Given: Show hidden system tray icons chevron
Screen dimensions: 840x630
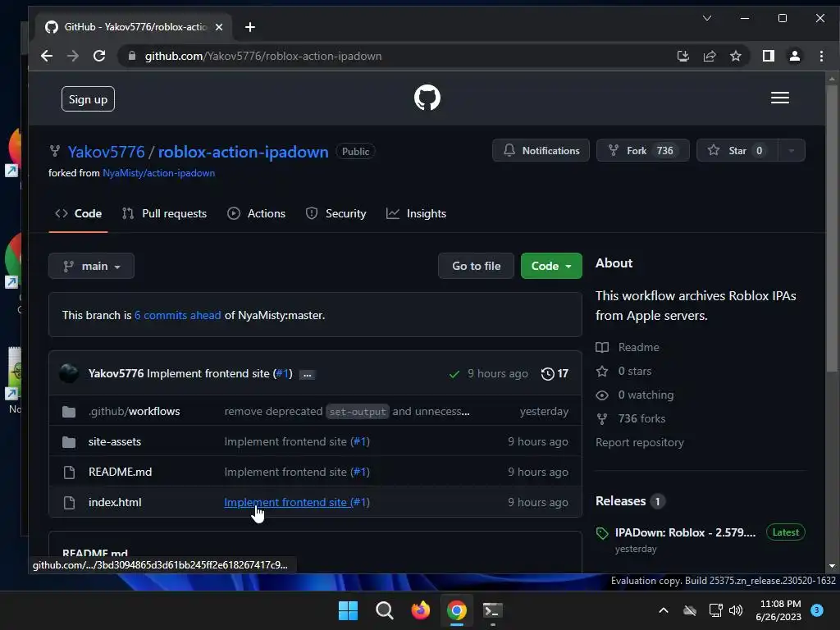Looking at the screenshot, I should point(663,610).
